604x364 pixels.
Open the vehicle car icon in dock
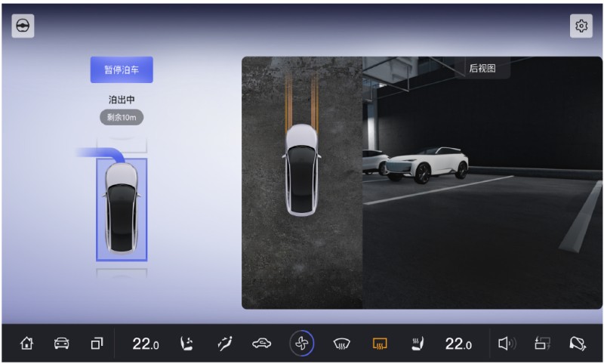(x=62, y=343)
